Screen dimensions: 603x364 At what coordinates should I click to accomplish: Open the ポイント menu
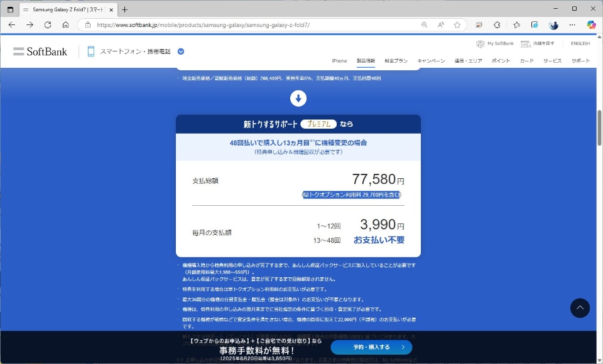501,61
